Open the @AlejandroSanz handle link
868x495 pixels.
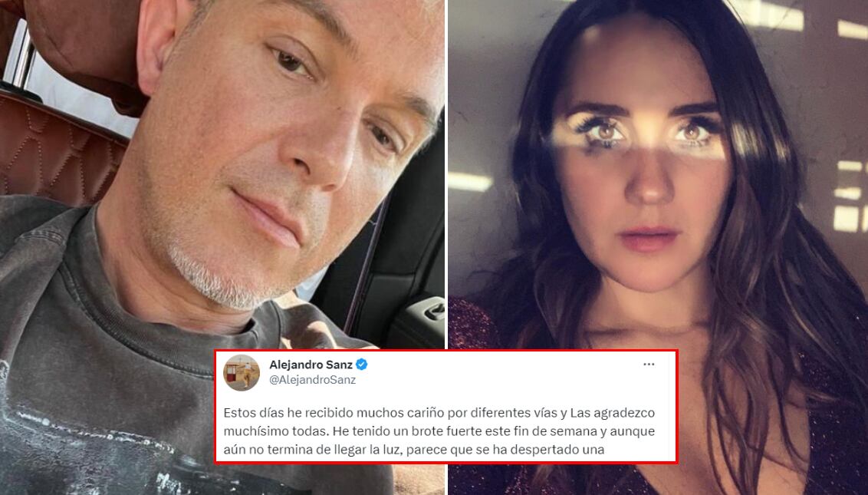tap(312, 380)
